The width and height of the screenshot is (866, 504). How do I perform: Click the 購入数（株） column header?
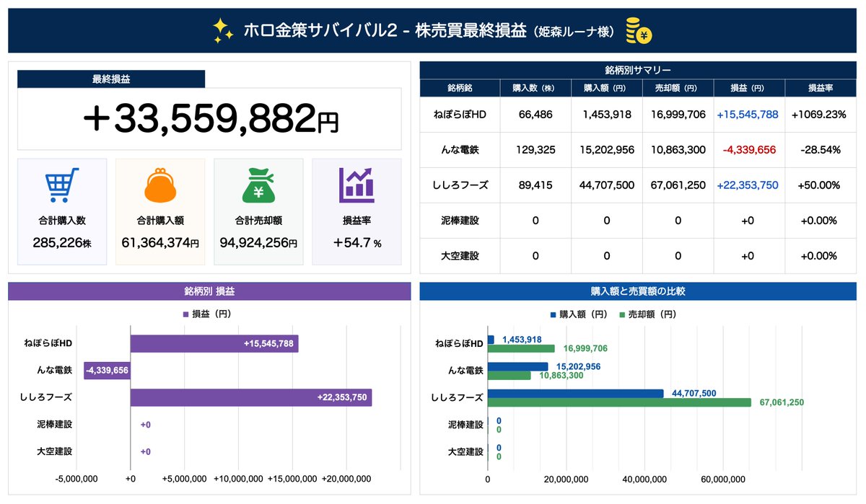coord(535,88)
